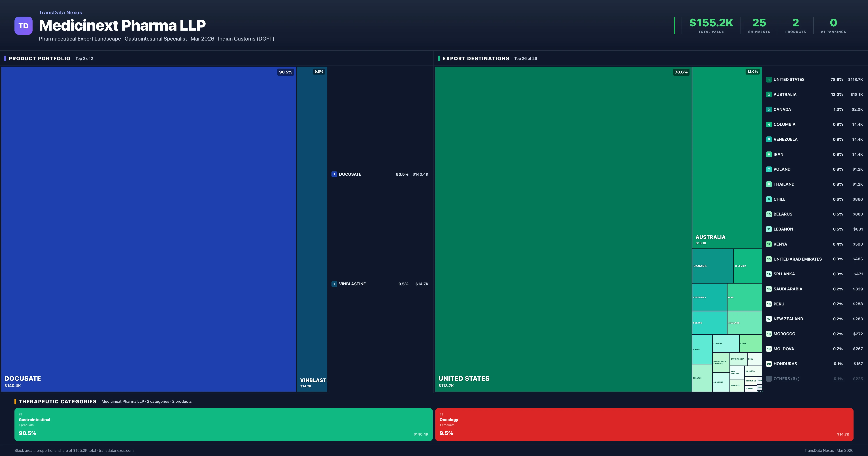Click the rank 2 badge beside Australia
This screenshot has width=868, height=456.
coord(769,95)
